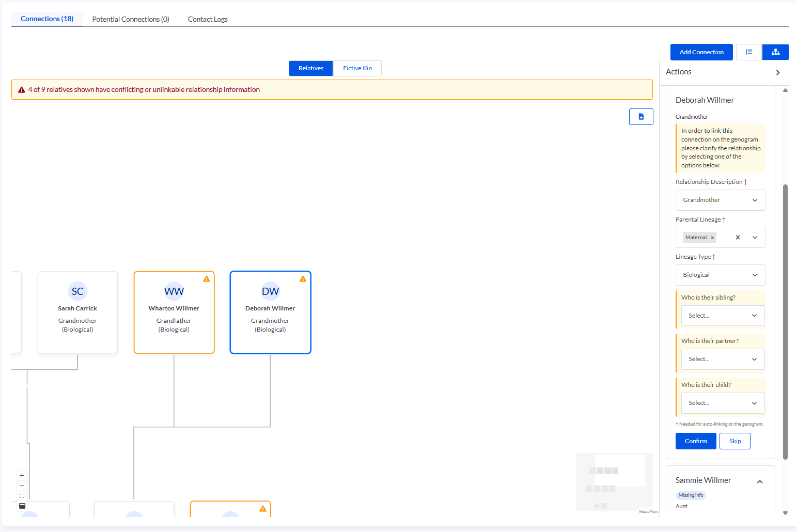
Task: Fit genogram view to screen
Action: click(x=22, y=496)
